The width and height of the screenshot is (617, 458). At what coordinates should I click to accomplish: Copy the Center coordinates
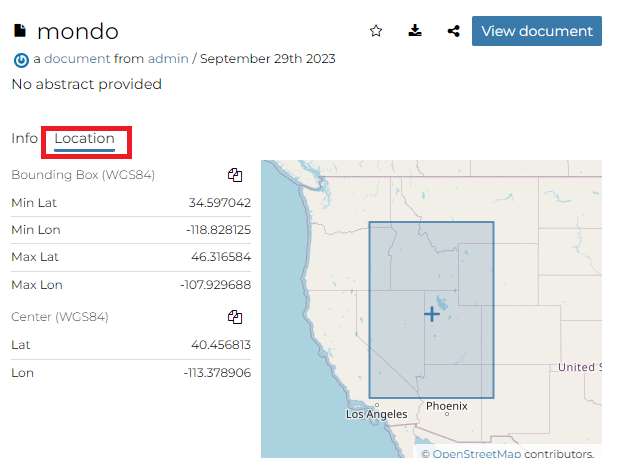[x=235, y=317]
